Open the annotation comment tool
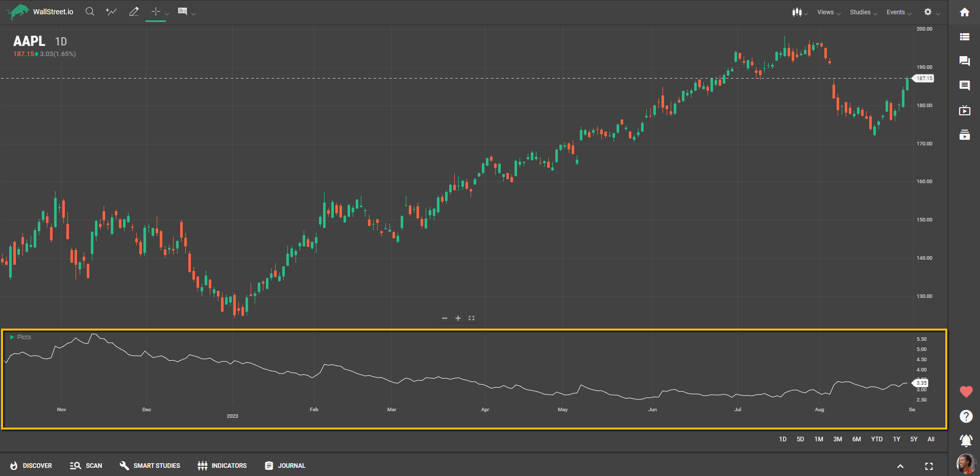Screen dimensions: 980x476 (182, 11)
